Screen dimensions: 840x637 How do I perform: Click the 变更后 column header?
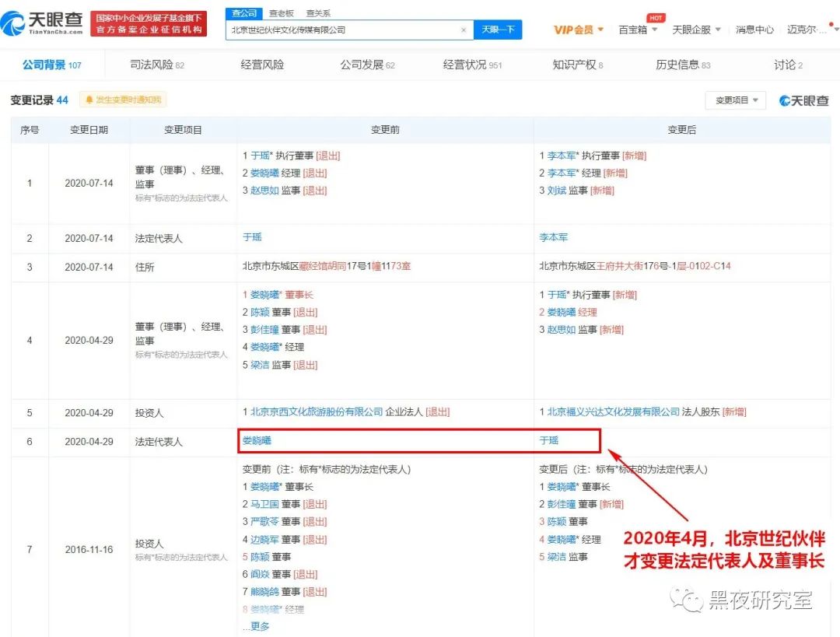click(x=681, y=130)
